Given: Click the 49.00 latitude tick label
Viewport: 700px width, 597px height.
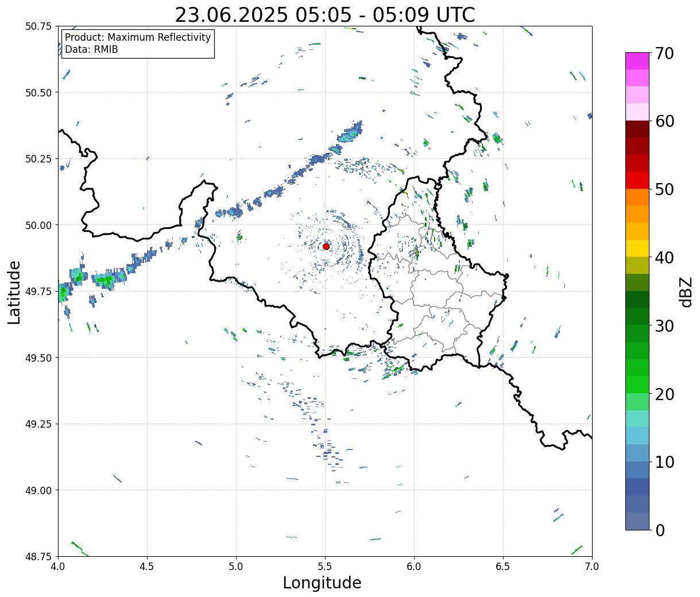Looking at the screenshot, I should click(x=38, y=490).
